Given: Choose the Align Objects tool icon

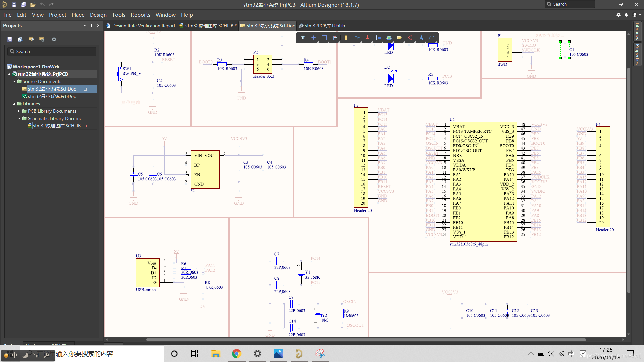Looking at the screenshot, I should (335, 38).
